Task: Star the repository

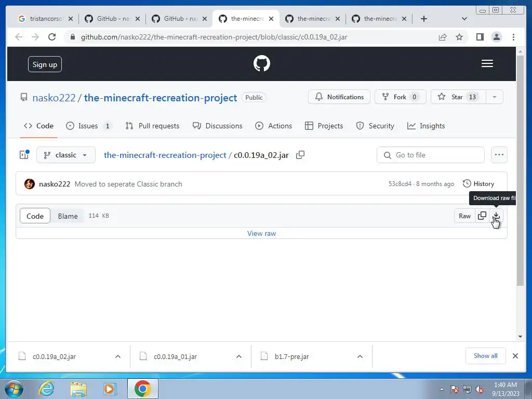Action: [458, 97]
